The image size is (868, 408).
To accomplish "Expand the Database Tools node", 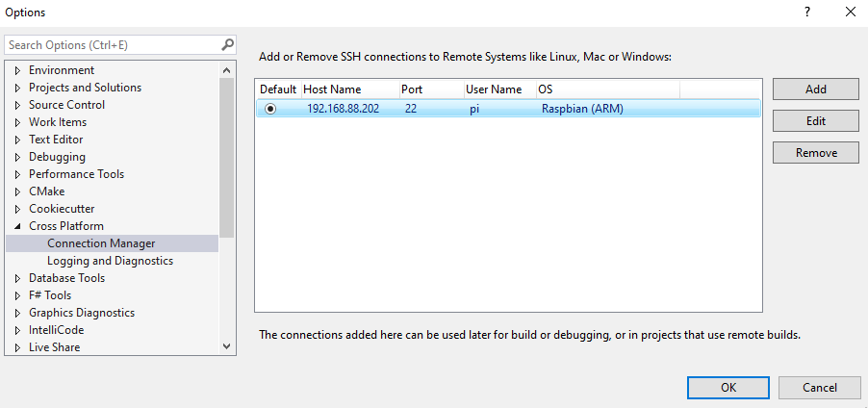I will pyautogui.click(x=17, y=278).
